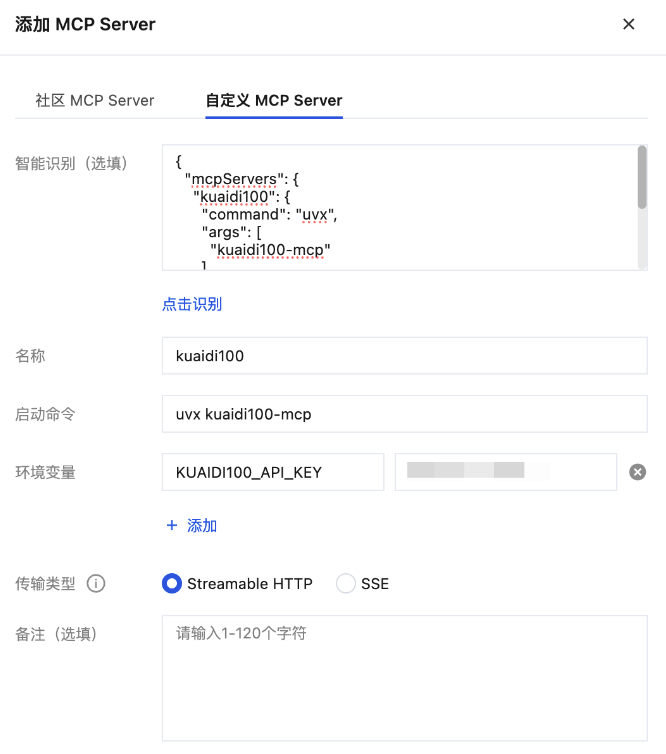Remove the KUAIDI100_API_KEY environment variable

tap(637, 472)
